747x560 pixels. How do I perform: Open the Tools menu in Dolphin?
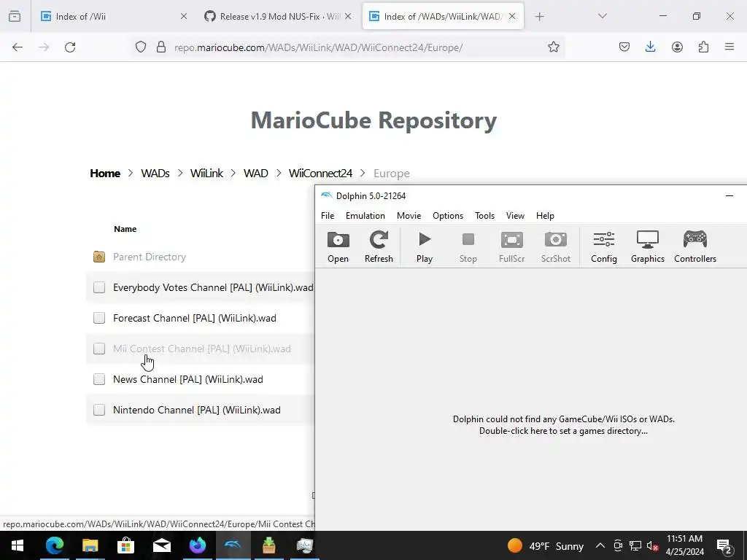pos(484,216)
